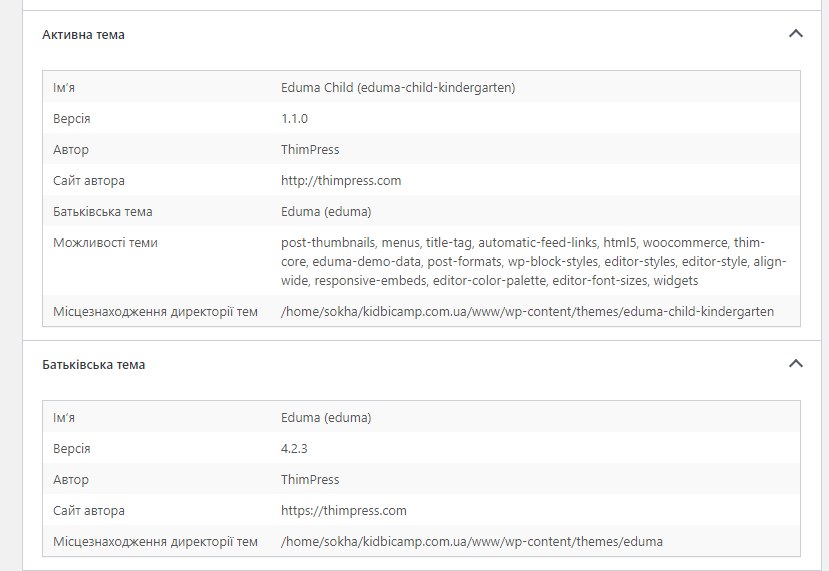Select the /themes/eduma directory path
The image size is (829, 571).
coord(472,541)
